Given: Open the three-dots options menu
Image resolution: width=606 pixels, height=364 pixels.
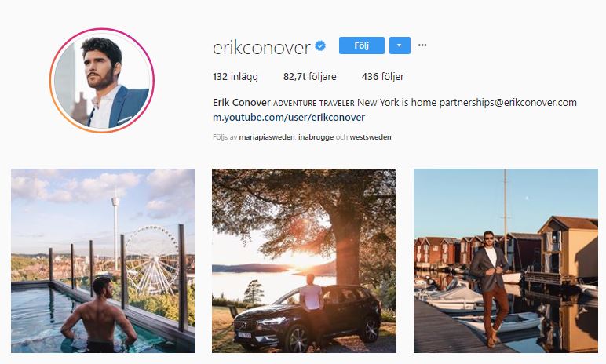Looking at the screenshot, I should point(422,45).
